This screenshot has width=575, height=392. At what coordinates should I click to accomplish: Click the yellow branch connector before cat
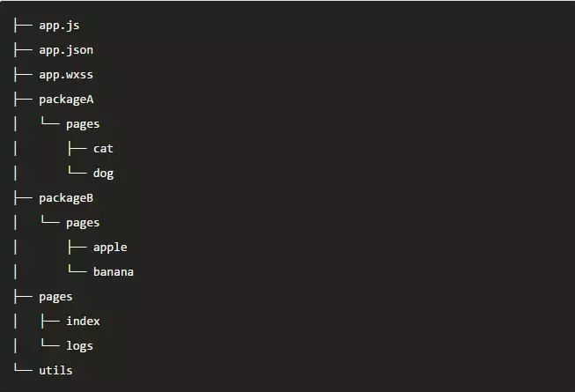point(77,149)
